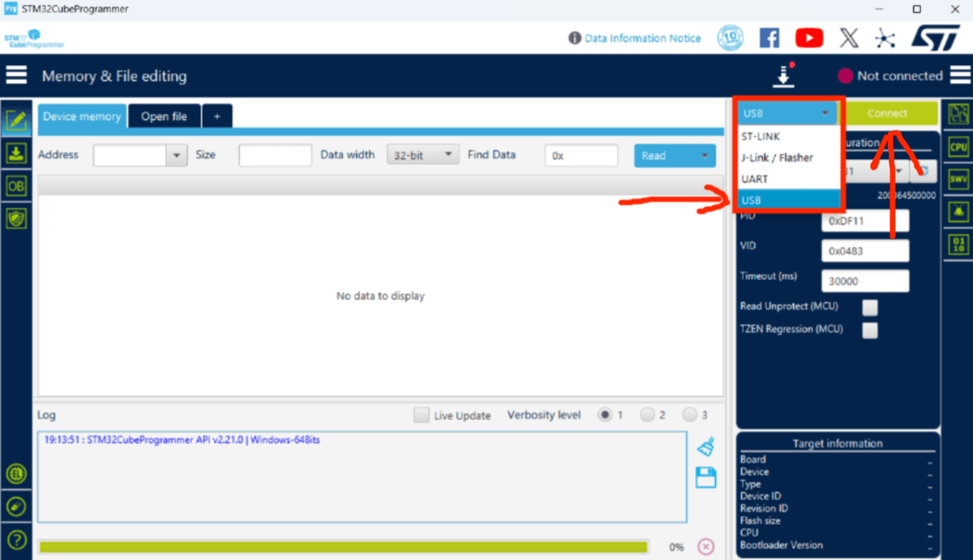Screen dimensions: 973x560
Task: Open the shield security icon
Action: (16, 219)
